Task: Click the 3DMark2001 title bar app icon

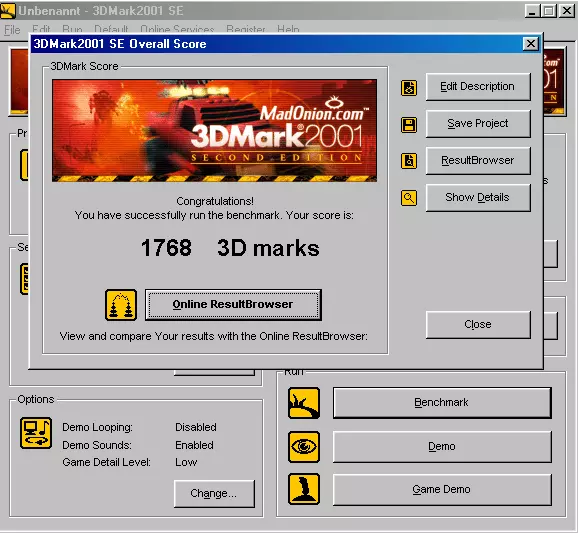Action: [8, 10]
